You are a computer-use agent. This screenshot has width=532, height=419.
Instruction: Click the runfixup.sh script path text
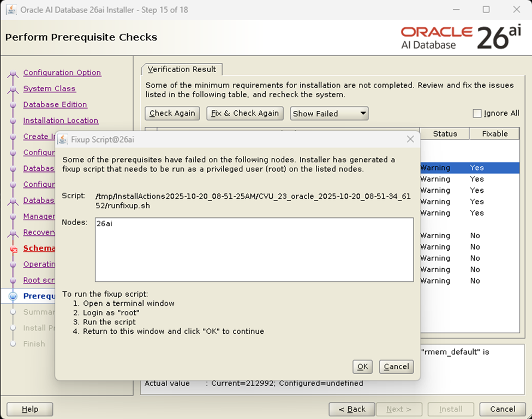[x=253, y=201]
